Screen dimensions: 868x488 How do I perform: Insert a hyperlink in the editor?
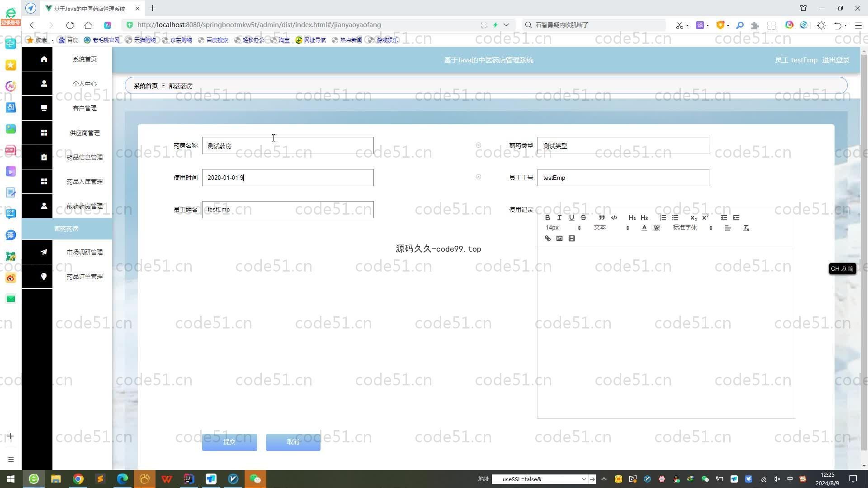[547, 239]
